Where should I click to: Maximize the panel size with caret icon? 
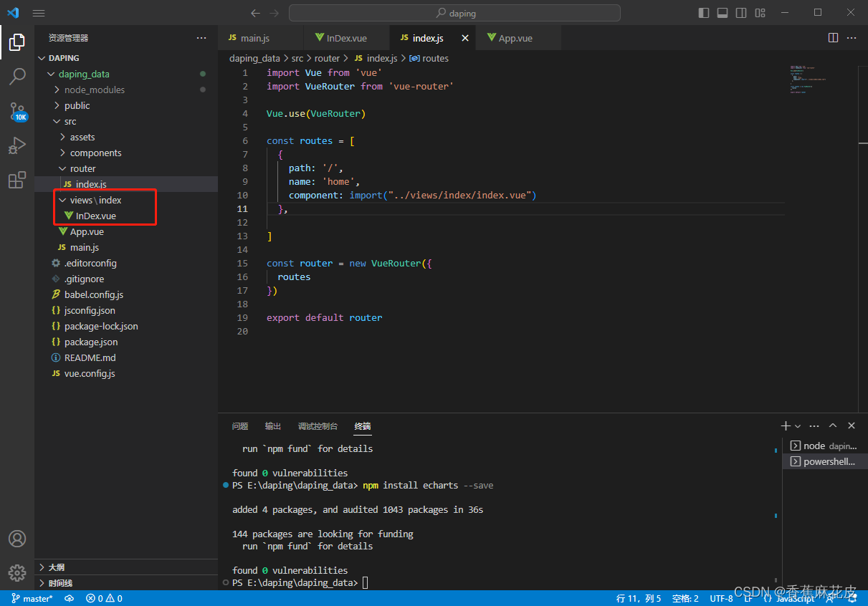tap(833, 425)
